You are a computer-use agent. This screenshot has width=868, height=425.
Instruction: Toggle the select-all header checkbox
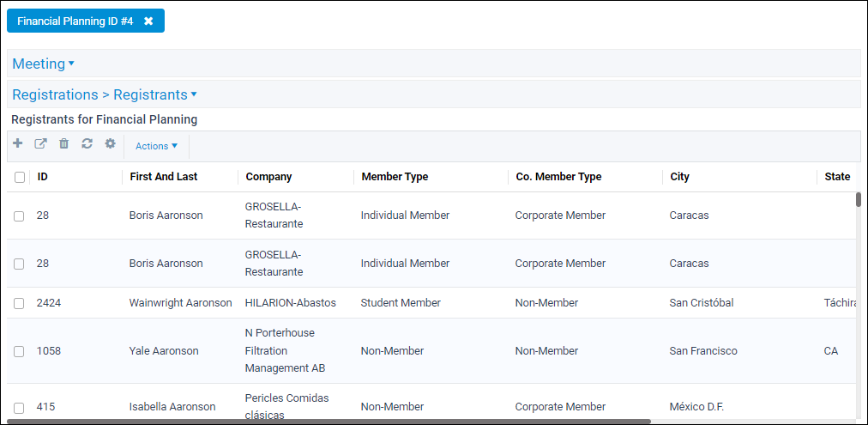pyautogui.click(x=20, y=178)
